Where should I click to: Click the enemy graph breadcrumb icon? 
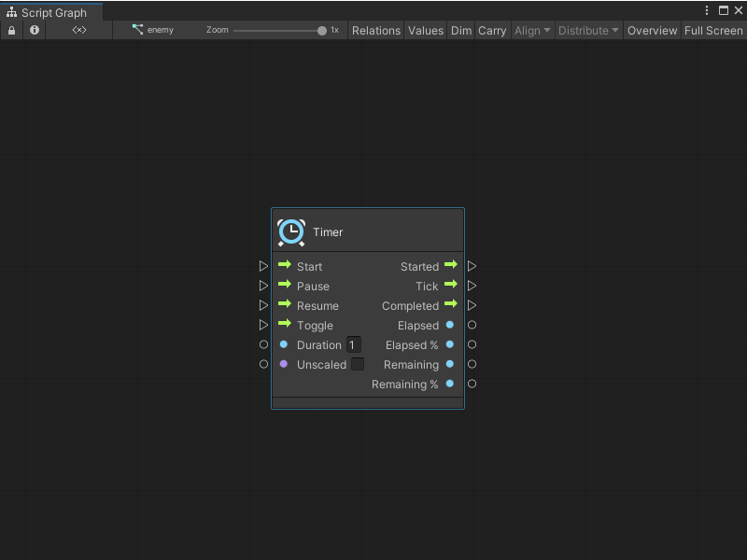pos(135,29)
